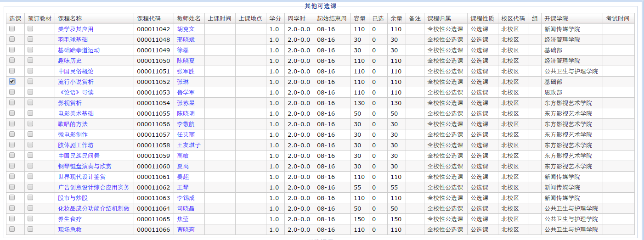
Task: Click teacher name 王友琪子
Action: click(188, 145)
